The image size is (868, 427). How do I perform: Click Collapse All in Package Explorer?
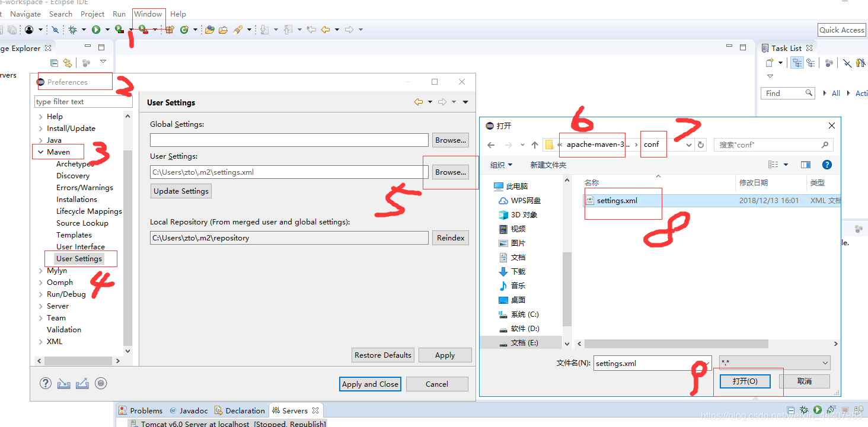click(54, 63)
